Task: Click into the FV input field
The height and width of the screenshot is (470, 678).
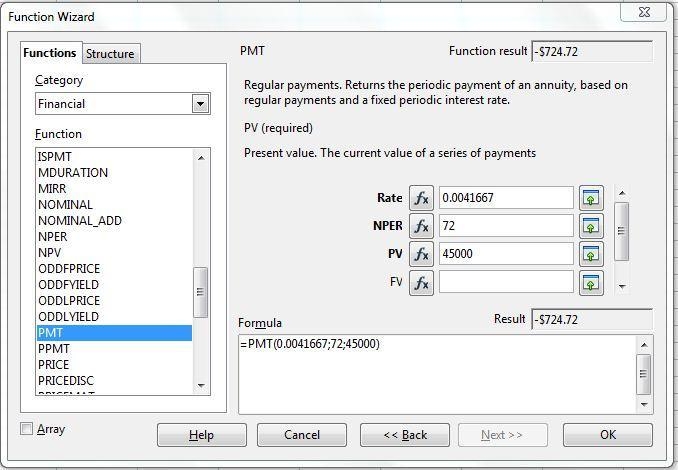Action: tap(506, 282)
